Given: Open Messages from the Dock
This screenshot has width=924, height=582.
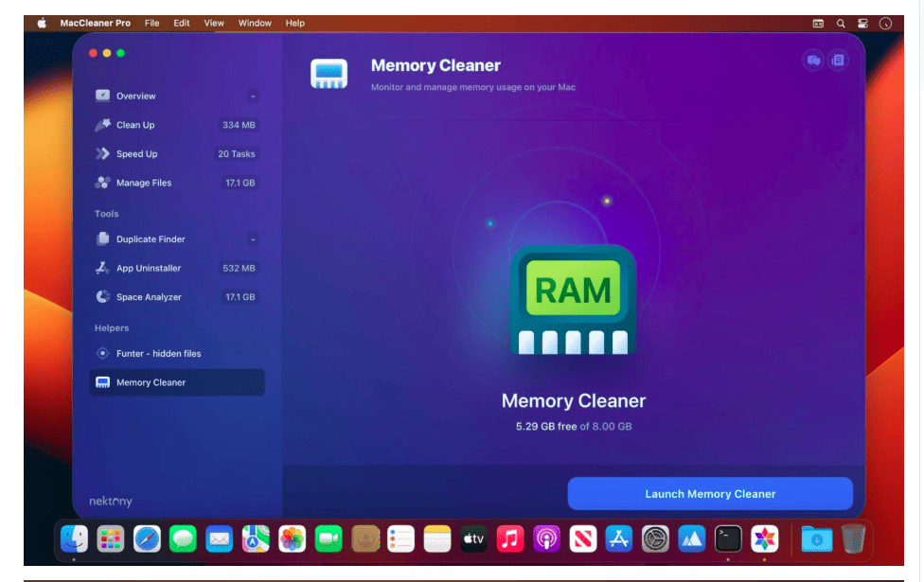Looking at the screenshot, I should [x=183, y=538].
